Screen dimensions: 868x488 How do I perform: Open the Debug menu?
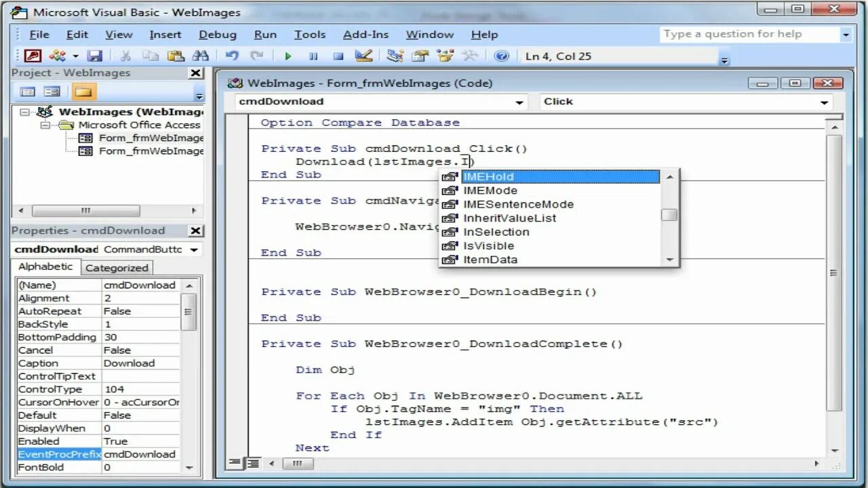click(218, 35)
